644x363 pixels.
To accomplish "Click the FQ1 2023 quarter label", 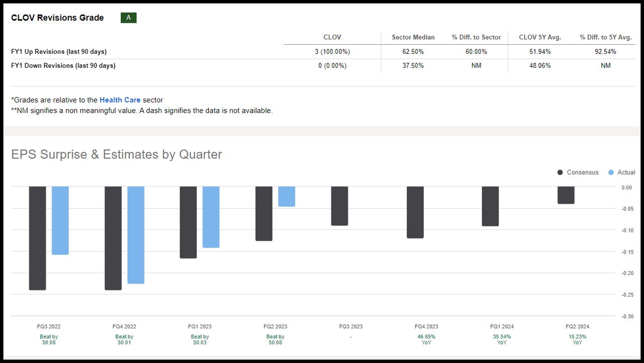I will point(200,326).
